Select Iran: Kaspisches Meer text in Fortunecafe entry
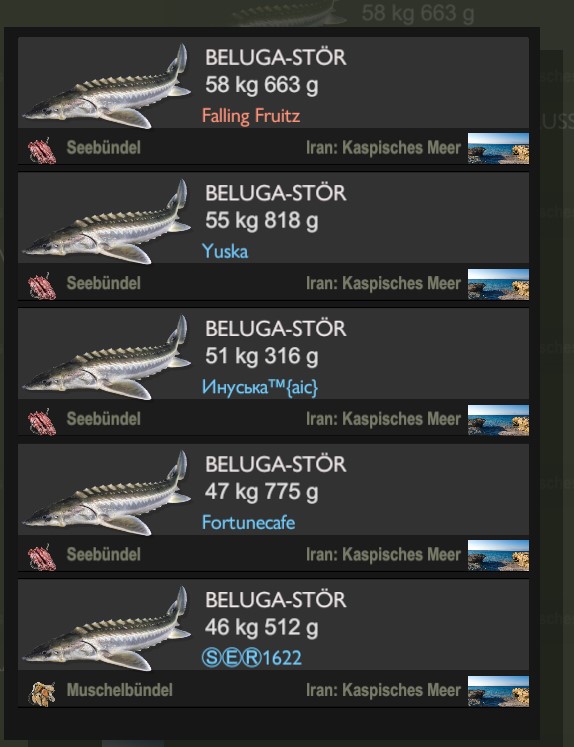 pos(383,555)
